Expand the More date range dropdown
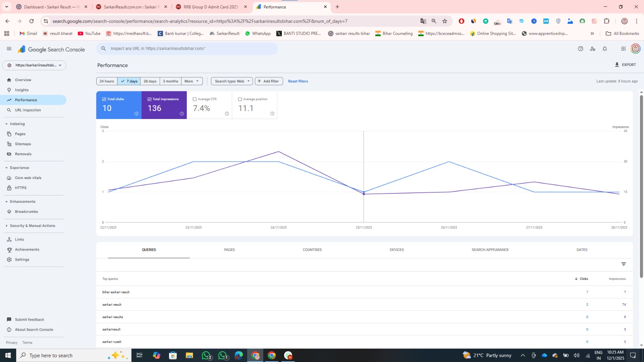Screen dimensions: 644x362 coord(192,81)
